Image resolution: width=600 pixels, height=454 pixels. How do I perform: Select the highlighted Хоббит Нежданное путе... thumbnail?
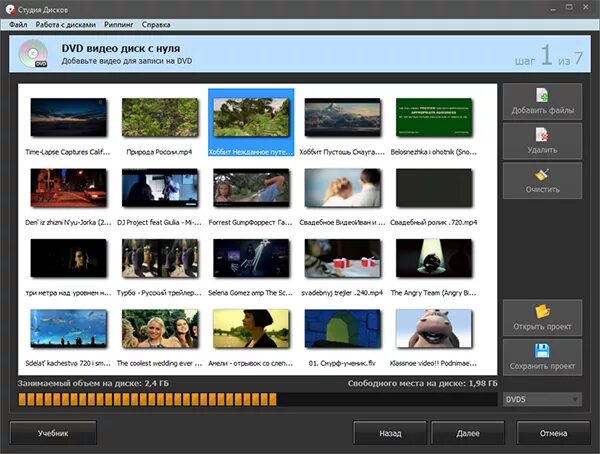click(x=251, y=117)
